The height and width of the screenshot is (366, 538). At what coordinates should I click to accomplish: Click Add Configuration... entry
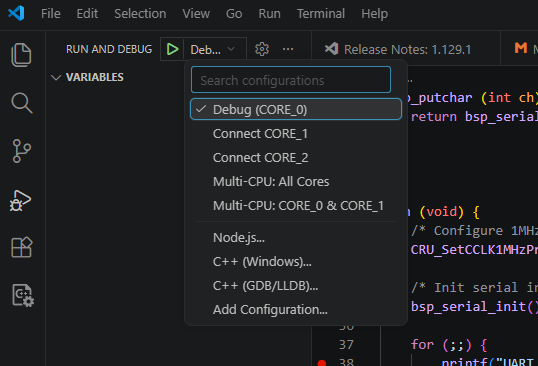tap(296, 309)
